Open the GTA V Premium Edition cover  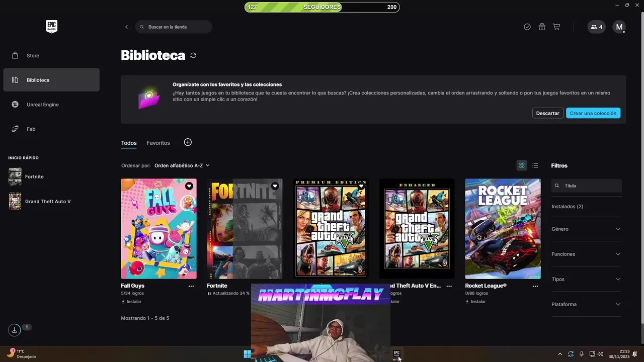click(331, 229)
